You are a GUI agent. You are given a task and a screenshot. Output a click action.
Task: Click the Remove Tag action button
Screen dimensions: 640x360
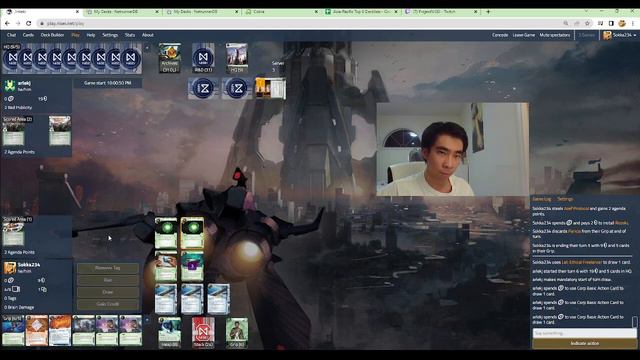[108, 268]
